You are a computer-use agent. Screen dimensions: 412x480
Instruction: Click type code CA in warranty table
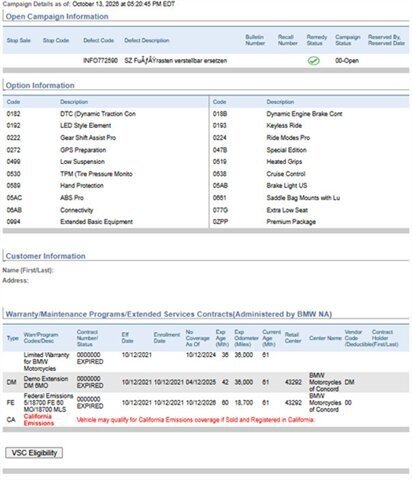[11, 420]
